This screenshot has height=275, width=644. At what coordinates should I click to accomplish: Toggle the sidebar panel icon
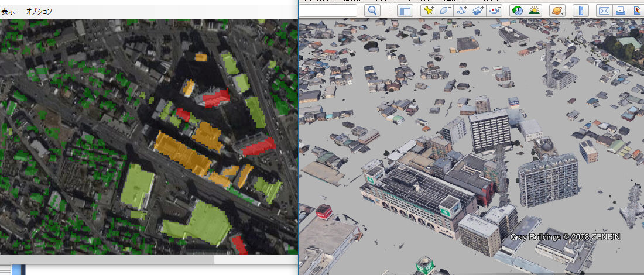pos(405,11)
